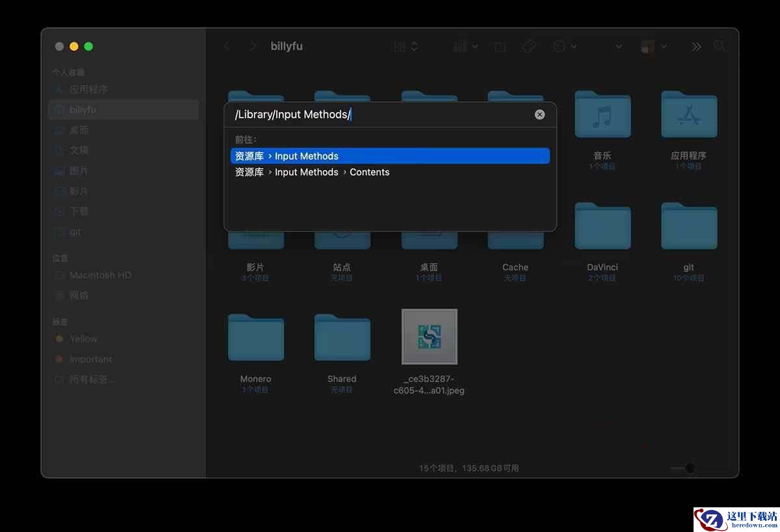
Task: Expand the toolbar overflow chevrons
Action: 696,46
